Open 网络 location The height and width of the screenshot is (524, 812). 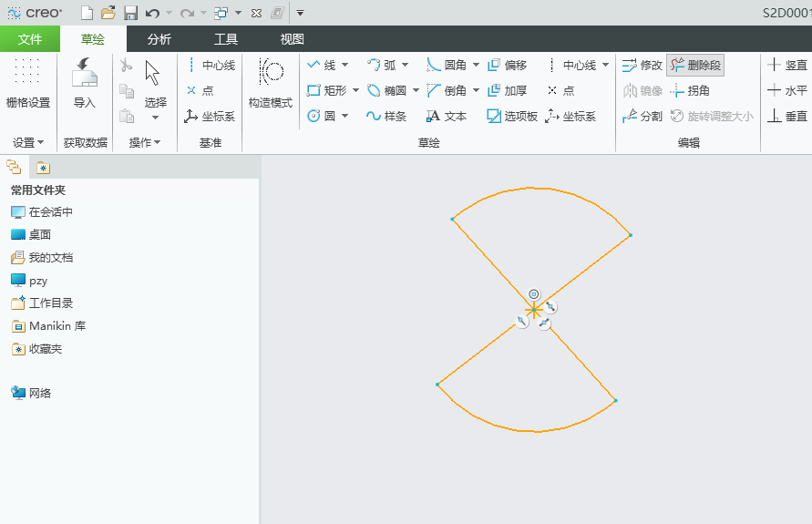point(31,393)
